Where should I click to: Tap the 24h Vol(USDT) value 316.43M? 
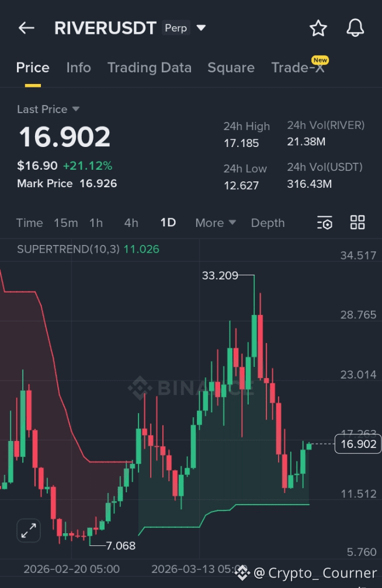click(310, 184)
